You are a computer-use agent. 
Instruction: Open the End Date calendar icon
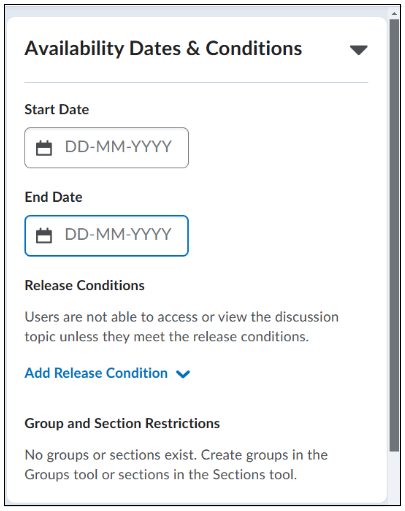tap(44, 236)
